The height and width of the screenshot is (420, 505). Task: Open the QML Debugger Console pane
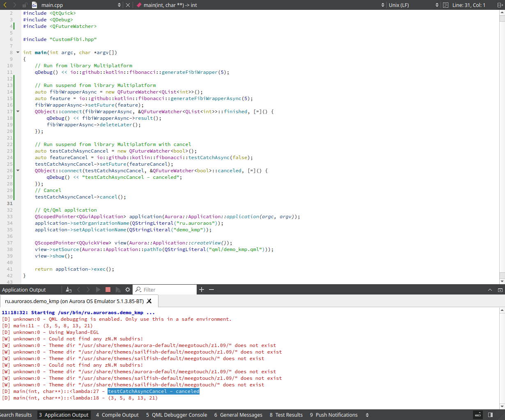tap(177, 415)
